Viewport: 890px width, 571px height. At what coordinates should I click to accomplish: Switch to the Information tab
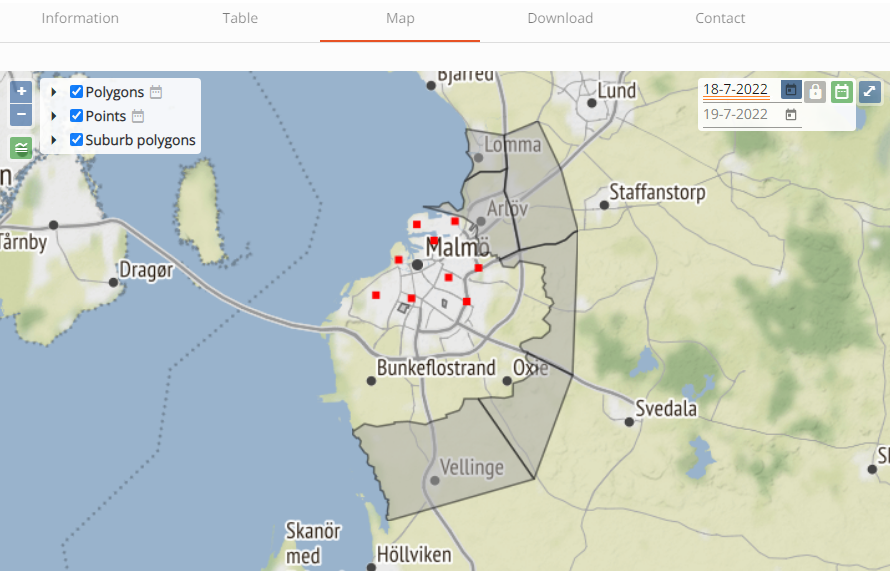click(80, 18)
